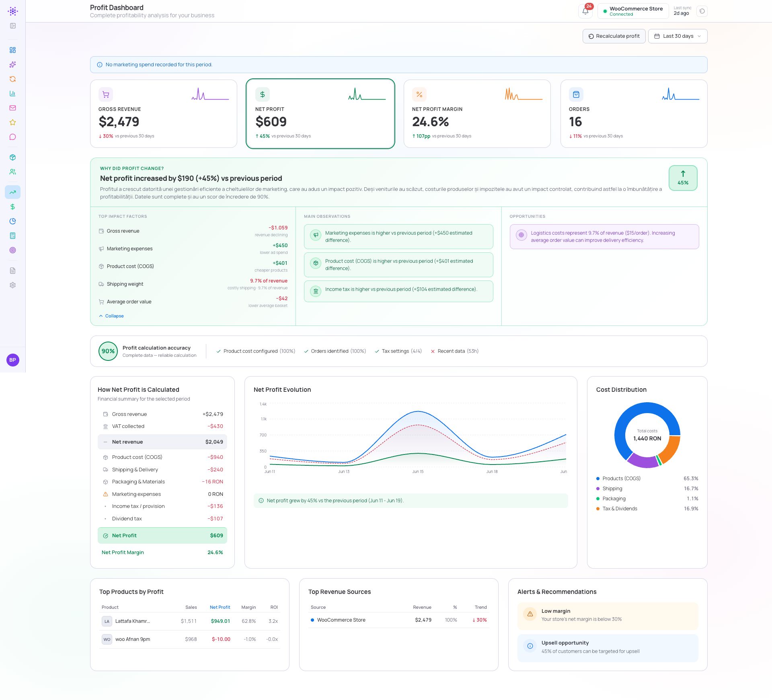Viewport: 772px width, 700px height.
Task: Open the pink mail envelope icon
Action: click(13, 108)
